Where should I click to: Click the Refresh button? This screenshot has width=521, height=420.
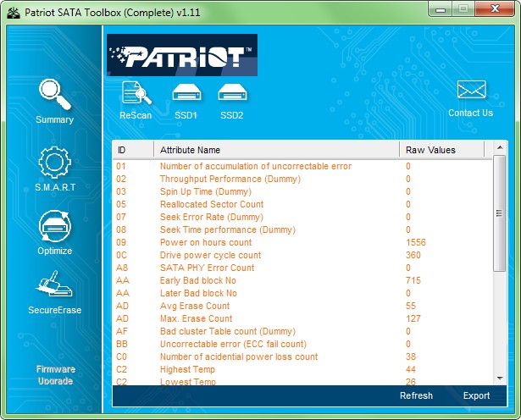(x=416, y=395)
